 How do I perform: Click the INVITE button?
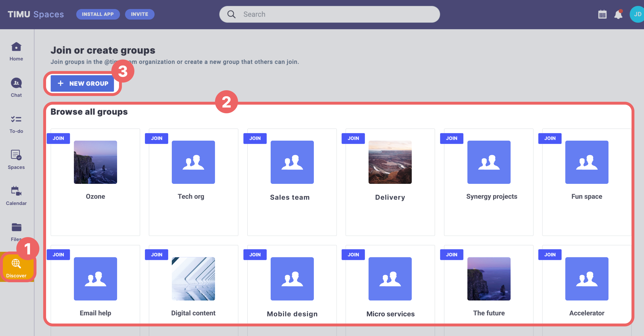click(140, 14)
